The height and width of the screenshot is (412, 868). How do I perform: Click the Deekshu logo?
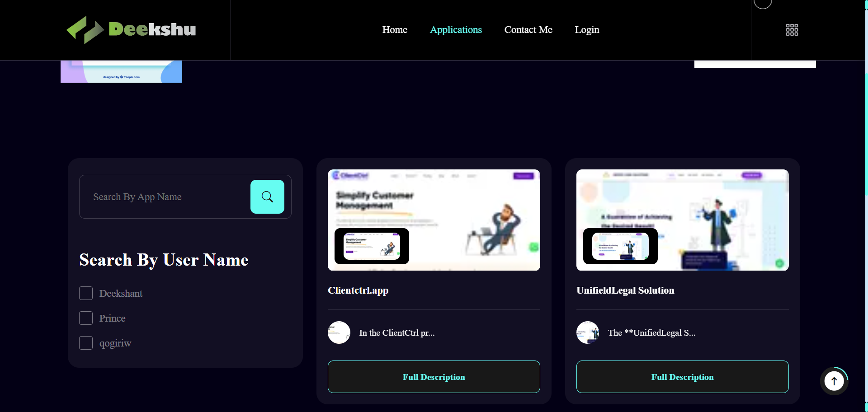131,30
